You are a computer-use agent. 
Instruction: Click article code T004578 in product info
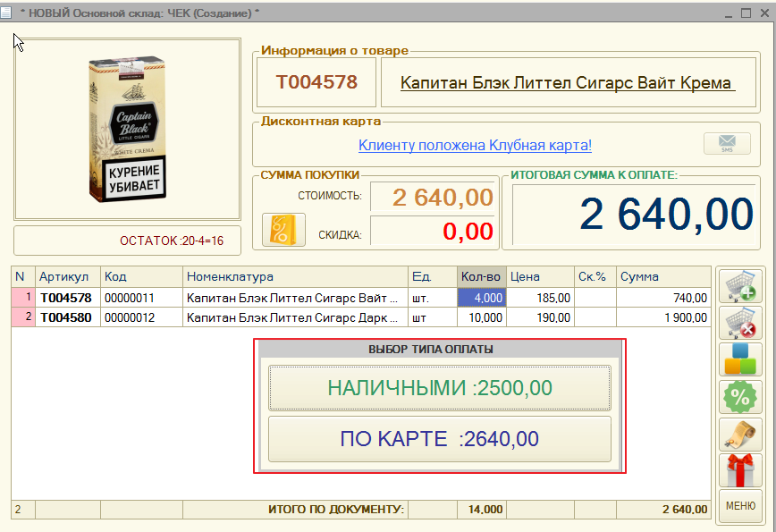(x=316, y=82)
